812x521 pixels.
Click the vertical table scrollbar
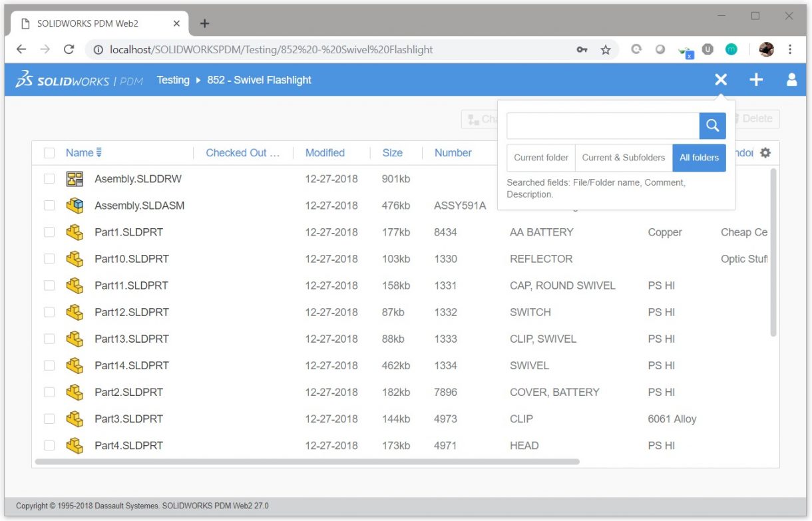[x=773, y=253]
